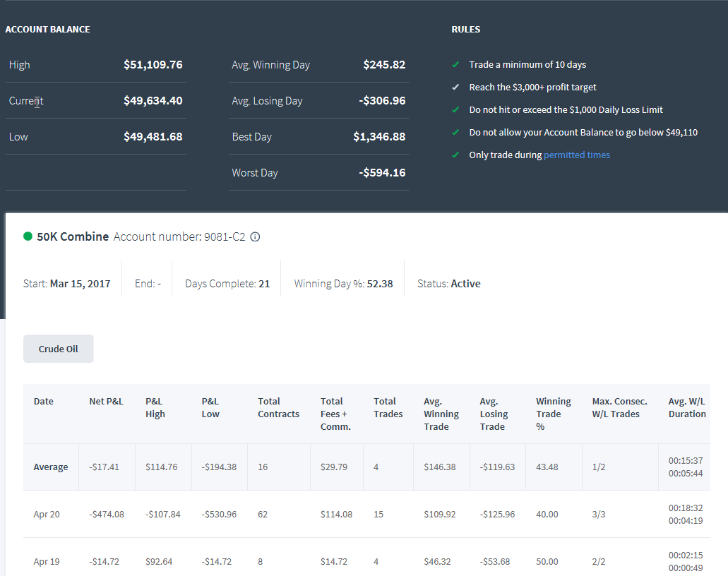Click the green active status dot
This screenshot has height=576, width=728.
(x=28, y=236)
